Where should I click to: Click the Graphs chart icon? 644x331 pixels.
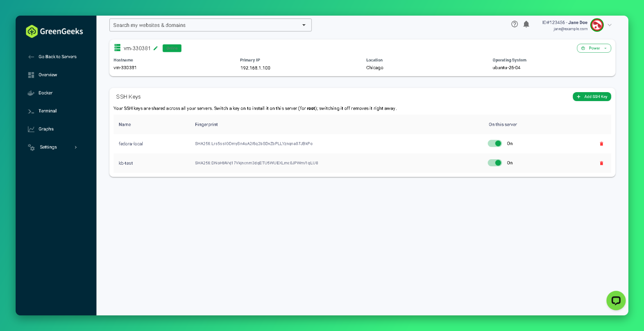pyautogui.click(x=31, y=129)
